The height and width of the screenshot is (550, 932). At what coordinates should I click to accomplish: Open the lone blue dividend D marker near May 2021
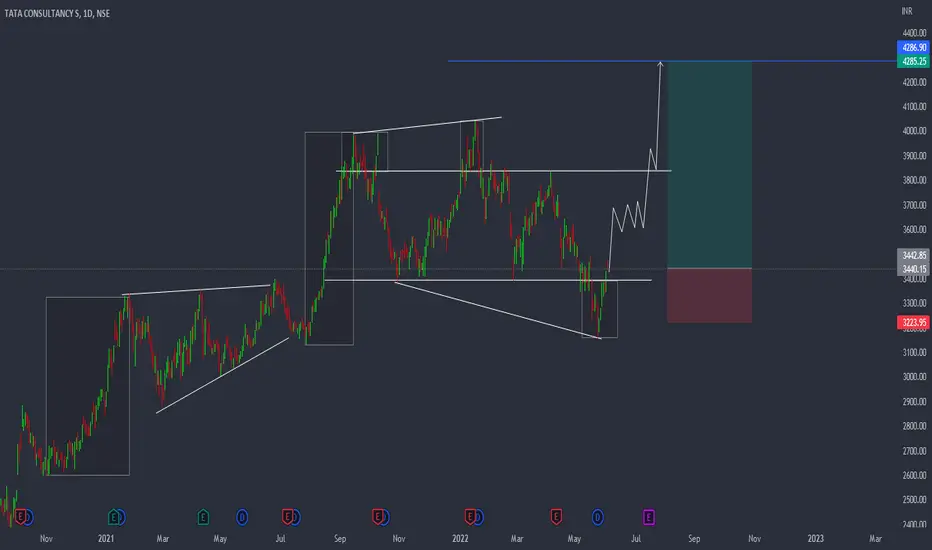point(242,517)
